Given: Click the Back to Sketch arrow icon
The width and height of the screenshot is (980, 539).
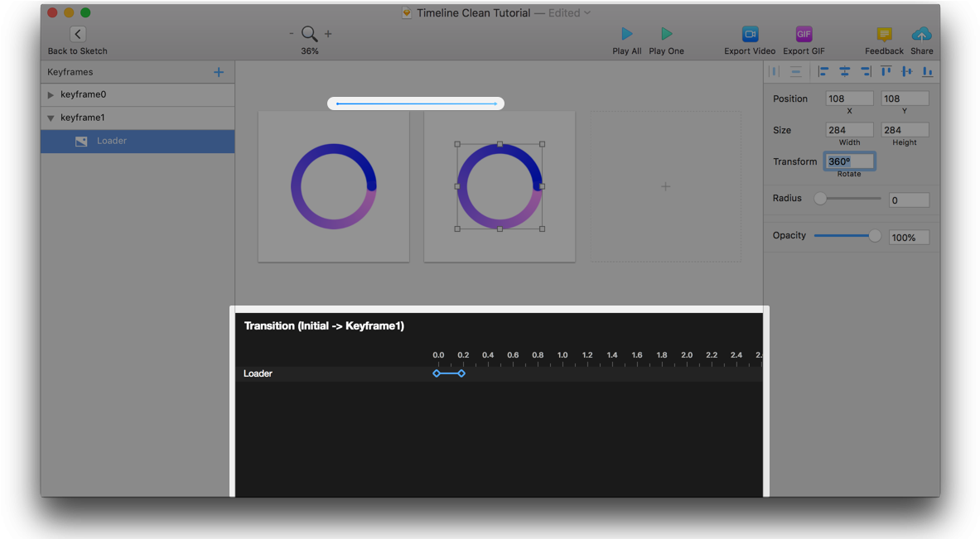Looking at the screenshot, I should 78,34.
